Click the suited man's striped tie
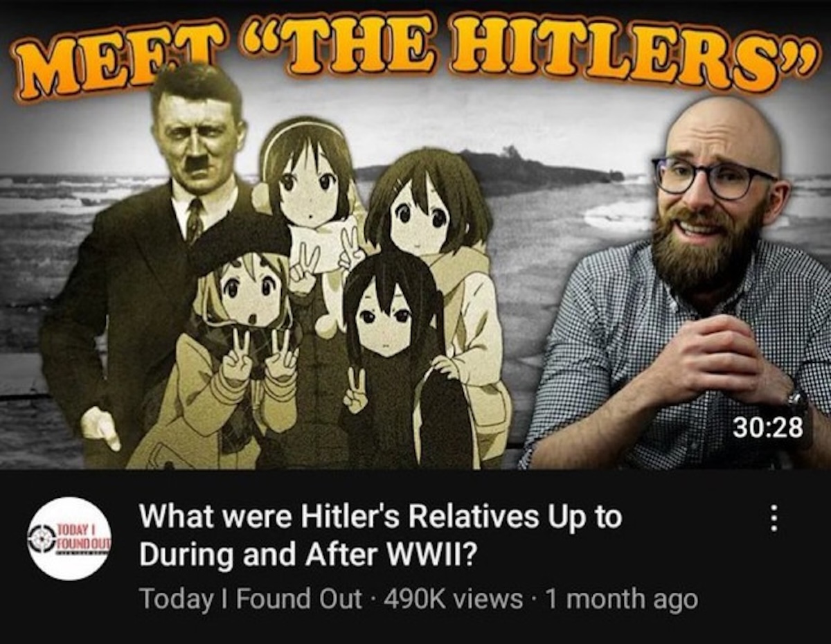Image resolution: width=831 pixels, height=644 pixels. point(194,220)
